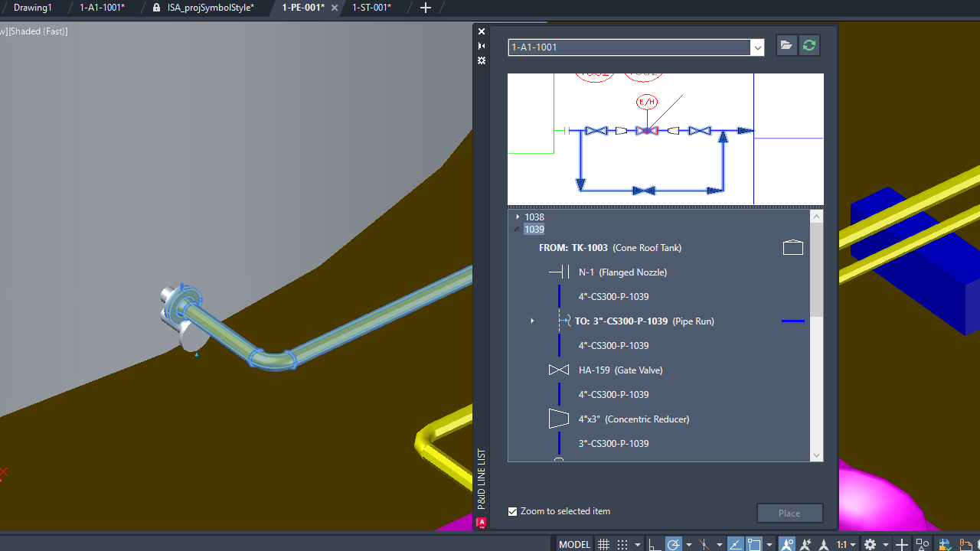Screen dimensions: 980x551
Task: Click ortho mode icon in status bar
Action: pos(655,544)
